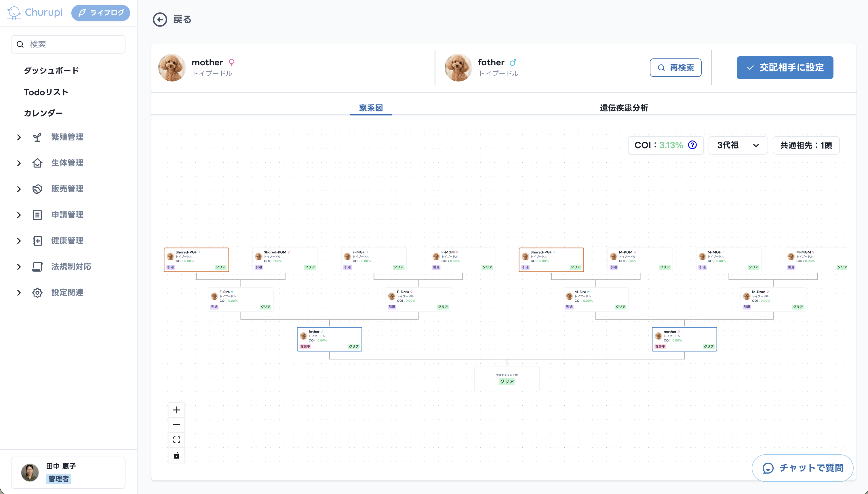
Task: Switch to the 遺伝疾患分析 tab
Action: click(x=624, y=108)
